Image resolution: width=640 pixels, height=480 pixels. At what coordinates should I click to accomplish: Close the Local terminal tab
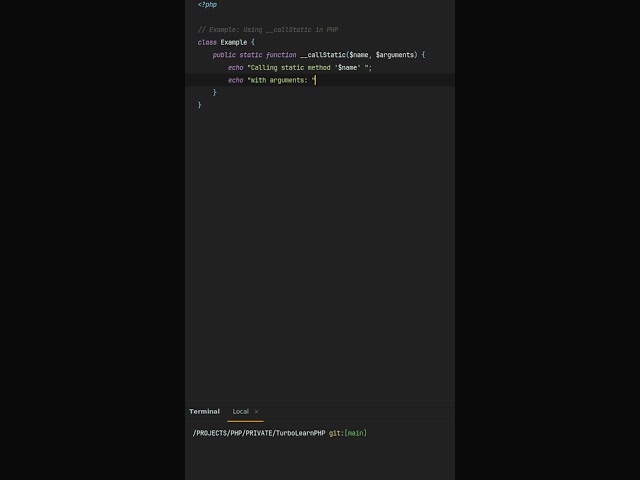256,411
